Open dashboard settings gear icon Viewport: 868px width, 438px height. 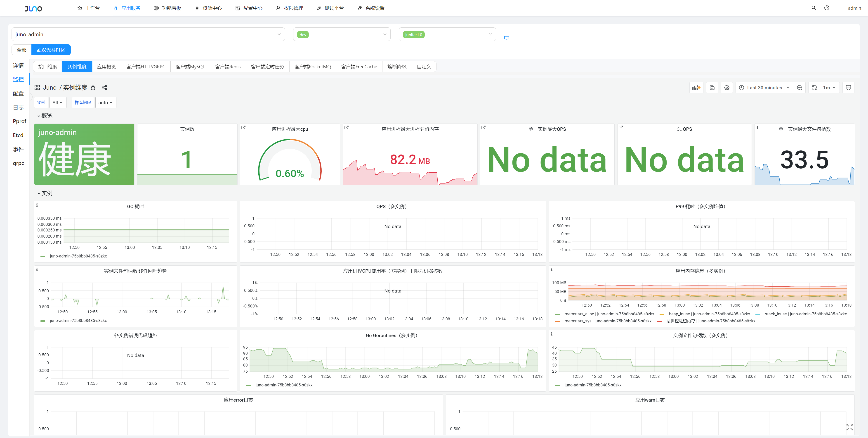tap(727, 88)
